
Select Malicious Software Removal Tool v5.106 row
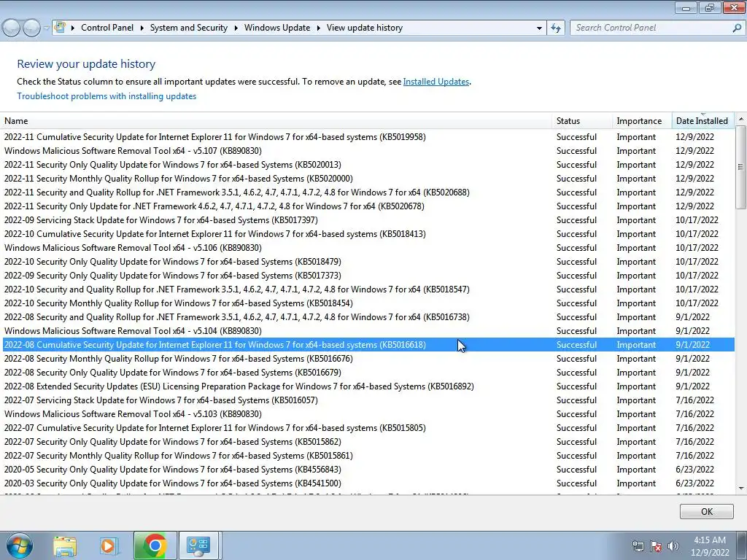pyautogui.click(x=368, y=248)
